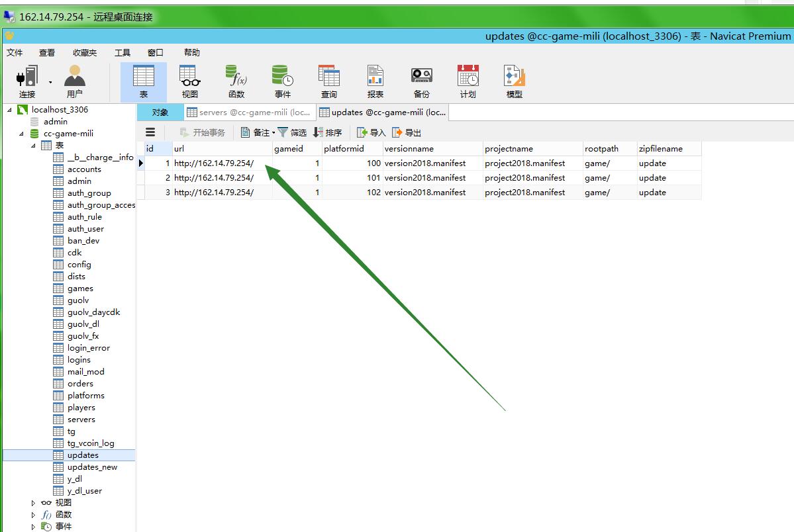This screenshot has height=532, width=794.
Task: Collapse the localhost_3306 connection node
Action: 9,110
